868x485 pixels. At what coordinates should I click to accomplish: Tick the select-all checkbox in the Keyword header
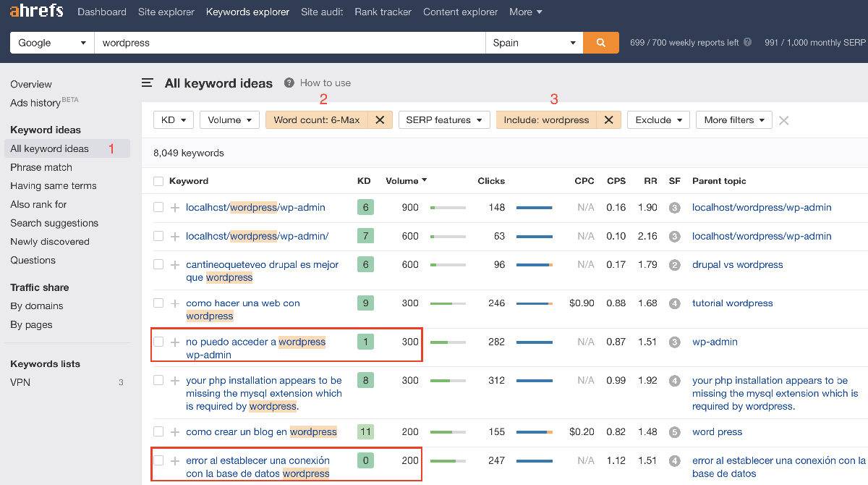(158, 181)
